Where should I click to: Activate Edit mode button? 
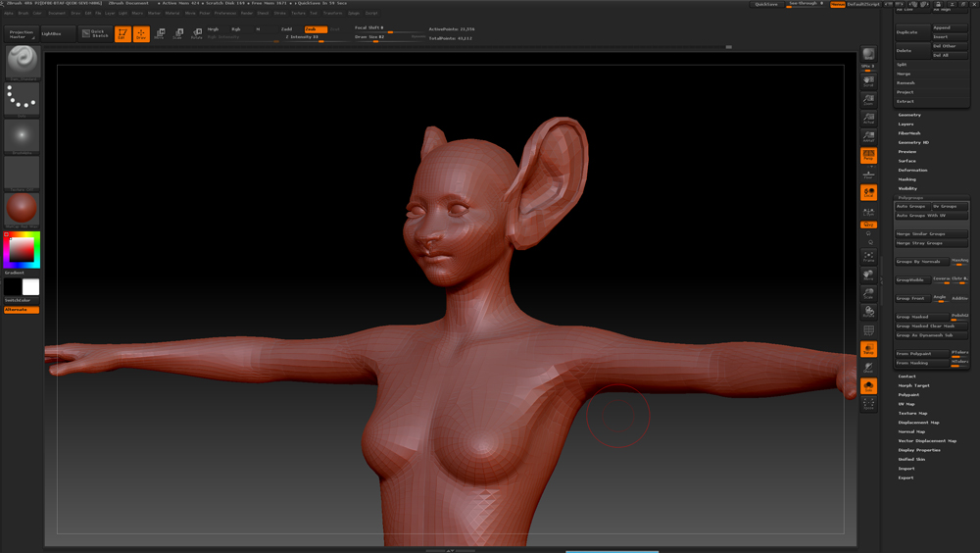pos(122,34)
